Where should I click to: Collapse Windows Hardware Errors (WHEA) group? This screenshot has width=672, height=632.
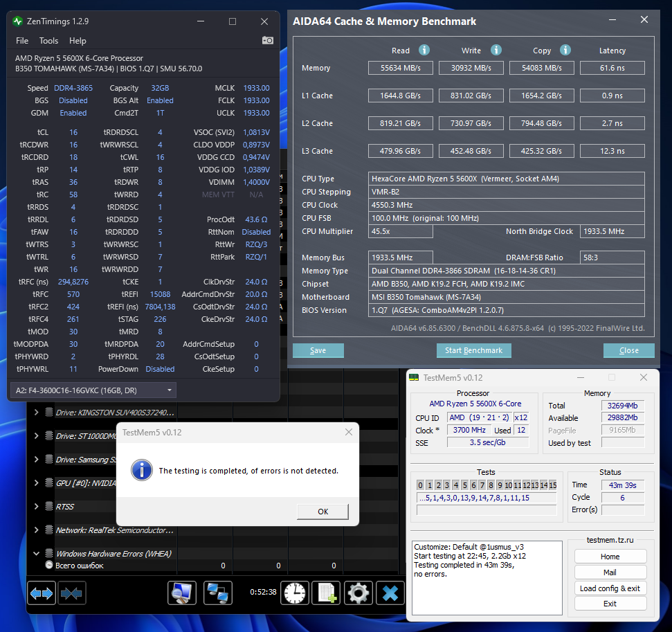37,553
